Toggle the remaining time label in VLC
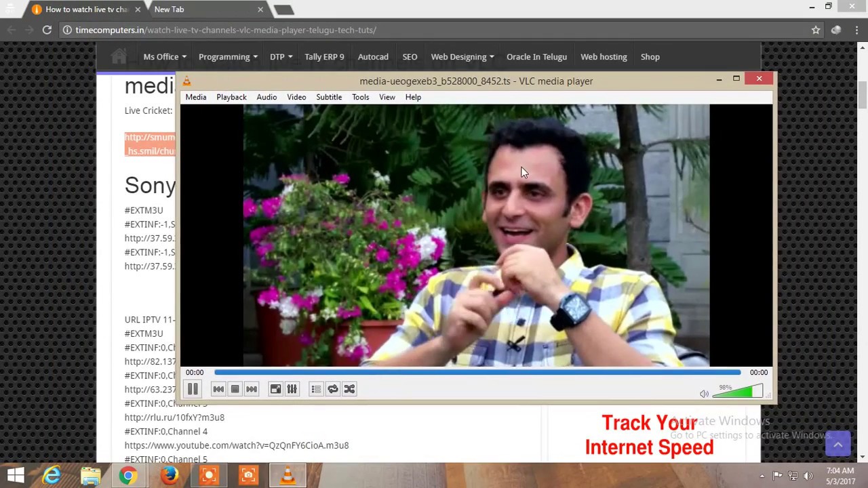The width and height of the screenshot is (868, 488). pos(759,372)
